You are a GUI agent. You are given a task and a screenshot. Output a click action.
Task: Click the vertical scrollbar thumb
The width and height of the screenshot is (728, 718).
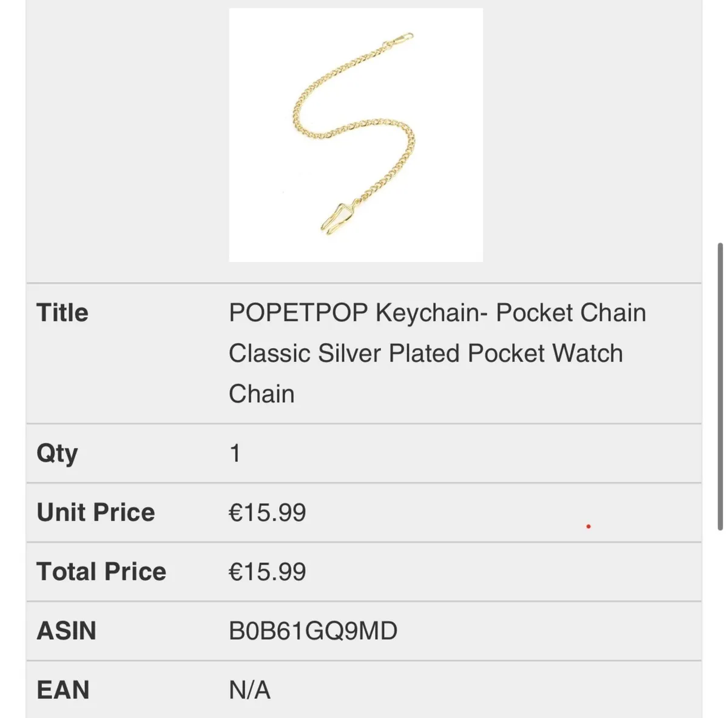720,386
